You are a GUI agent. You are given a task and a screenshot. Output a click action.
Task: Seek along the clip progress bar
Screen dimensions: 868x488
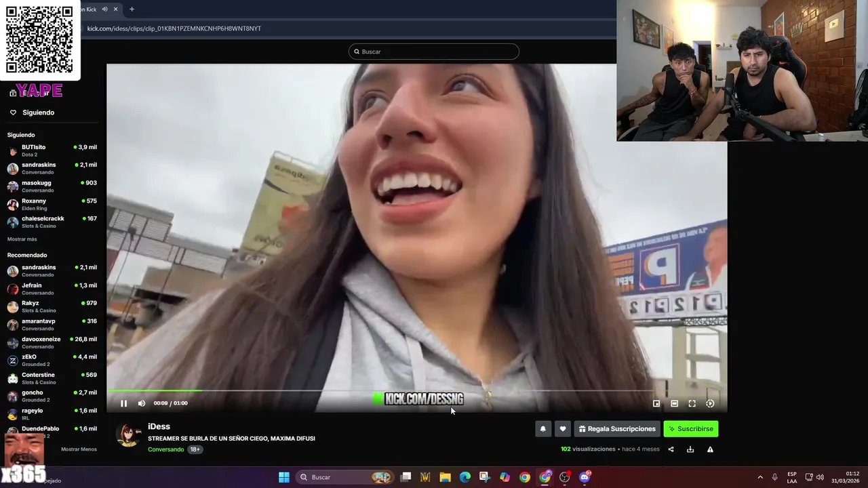(416, 390)
